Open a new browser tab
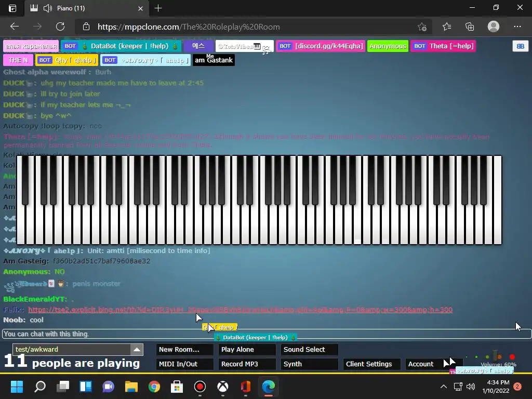 158,8
